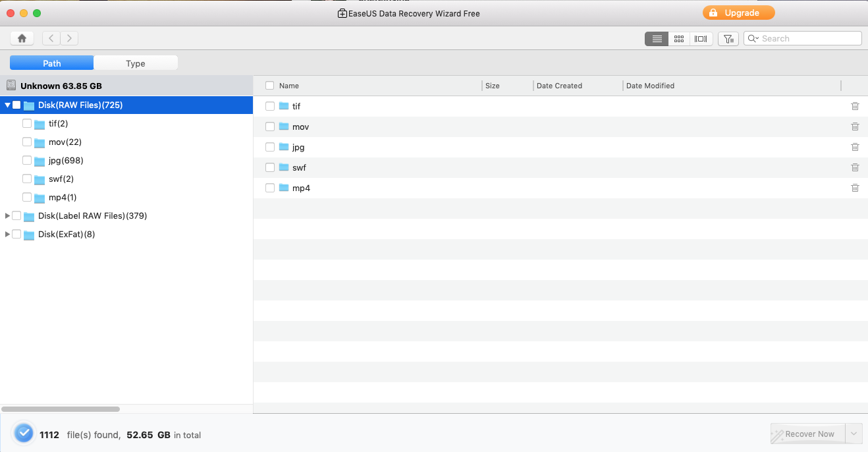Switch to list view mode
The width and height of the screenshot is (868, 452).
[657, 39]
